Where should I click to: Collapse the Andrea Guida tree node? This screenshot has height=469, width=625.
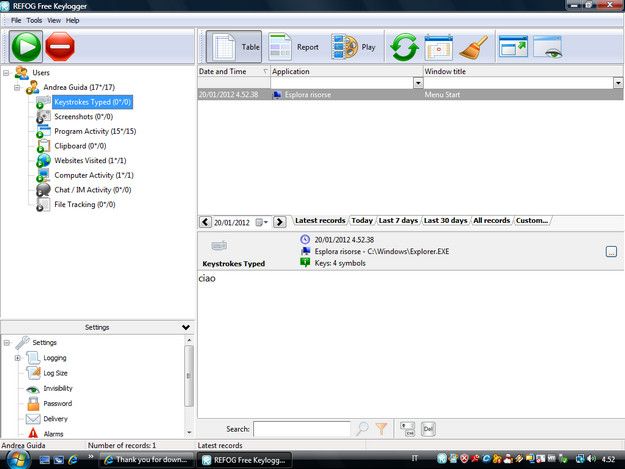[x=17, y=87]
